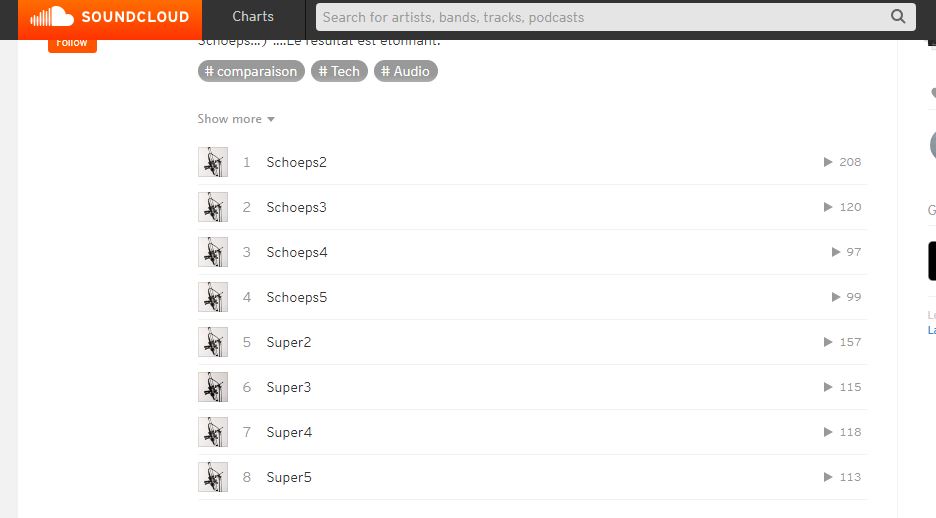The image size is (936, 518).
Task: Click the play icon beside 97 plays
Action: pos(836,252)
